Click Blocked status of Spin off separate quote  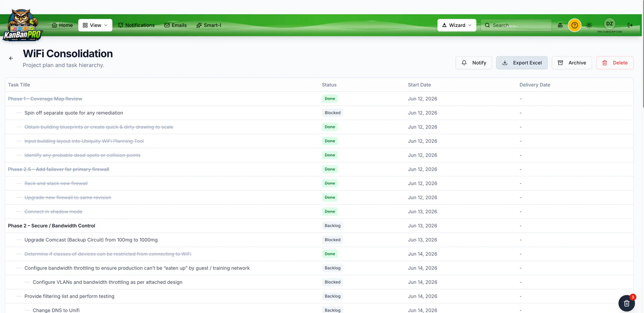(x=332, y=113)
